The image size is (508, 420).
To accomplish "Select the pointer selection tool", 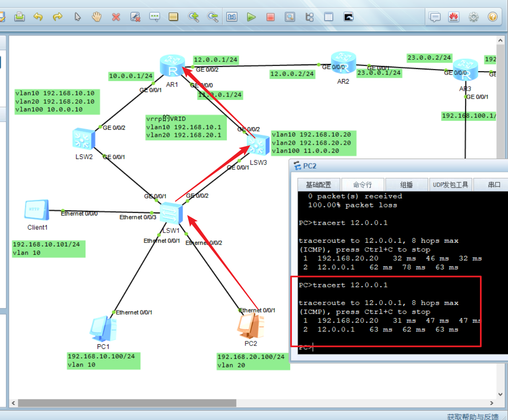I will (77, 17).
